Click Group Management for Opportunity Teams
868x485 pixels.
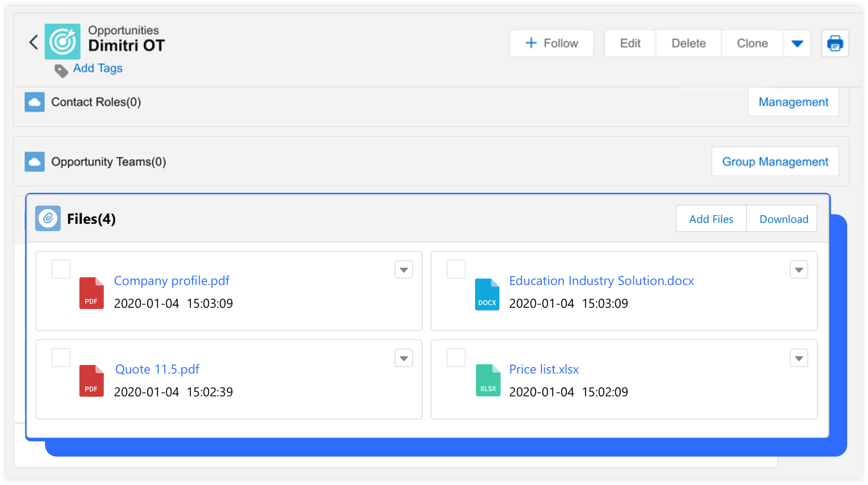[x=775, y=162]
